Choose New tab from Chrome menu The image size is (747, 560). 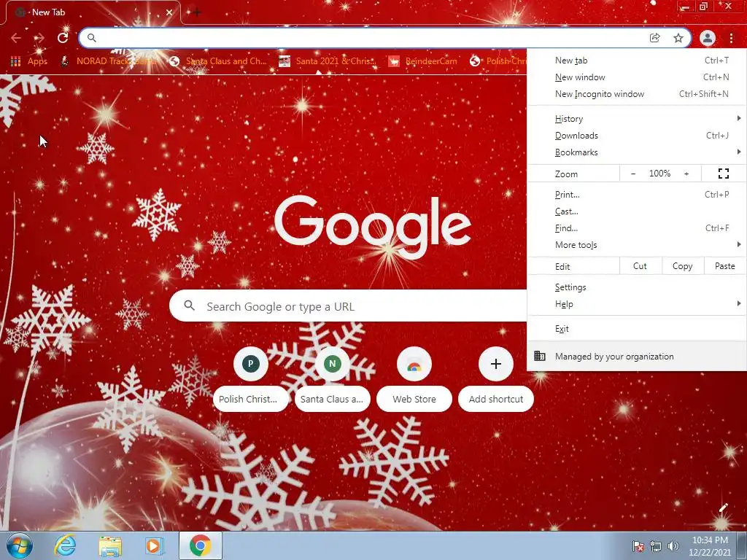(637, 61)
